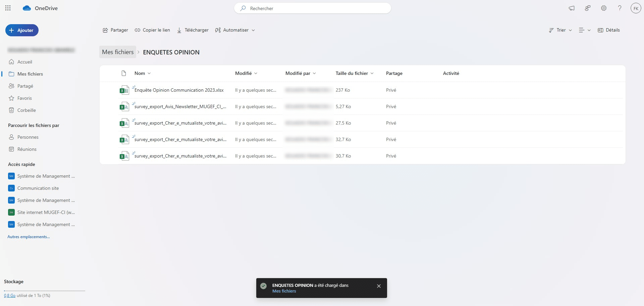Image resolution: width=644 pixels, height=306 pixels.
Task: Expand the Automatiser menu
Action: point(235,30)
